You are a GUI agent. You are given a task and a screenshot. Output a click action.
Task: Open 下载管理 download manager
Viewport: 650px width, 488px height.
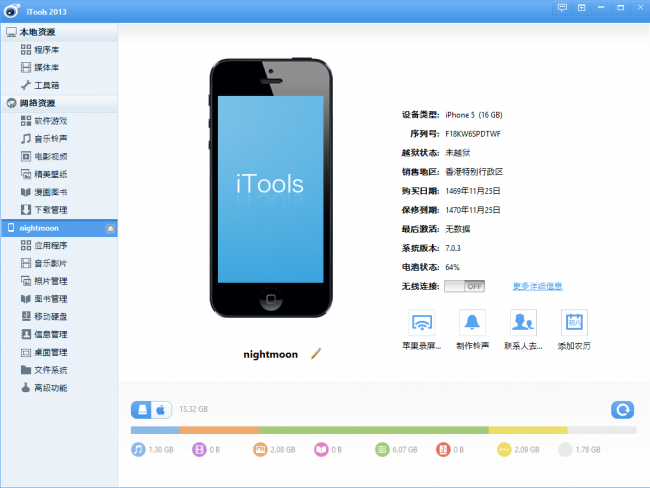point(59,210)
